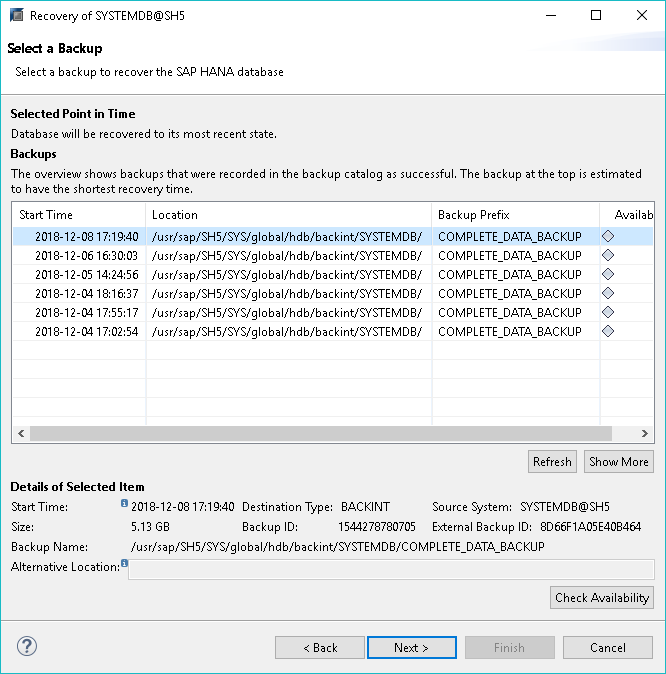Click availability diamond for 18:16:37 backup
This screenshot has height=674, width=666.
coord(608,293)
